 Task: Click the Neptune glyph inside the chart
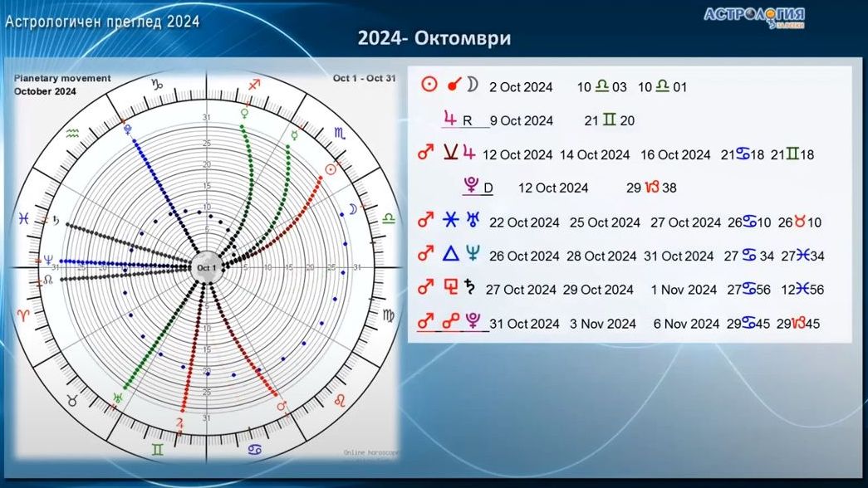click(x=48, y=260)
